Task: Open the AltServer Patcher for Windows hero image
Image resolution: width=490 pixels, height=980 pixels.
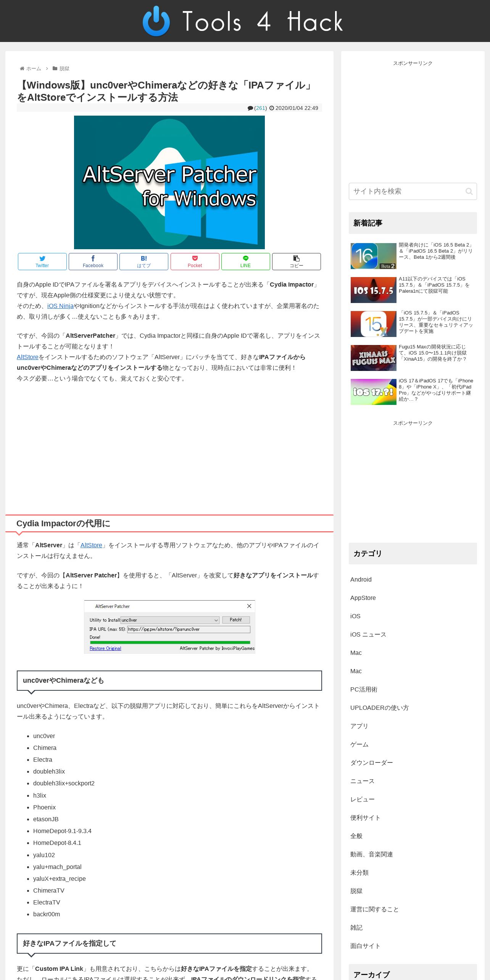Action: [x=169, y=182]
